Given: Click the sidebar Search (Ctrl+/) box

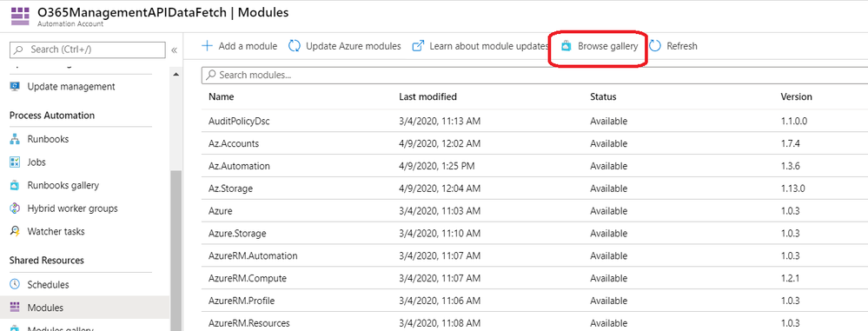Looking at the screenshot, I should coord(88,50).
